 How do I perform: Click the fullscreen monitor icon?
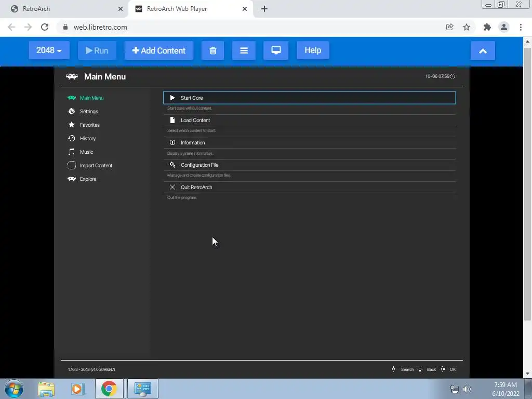276,50
